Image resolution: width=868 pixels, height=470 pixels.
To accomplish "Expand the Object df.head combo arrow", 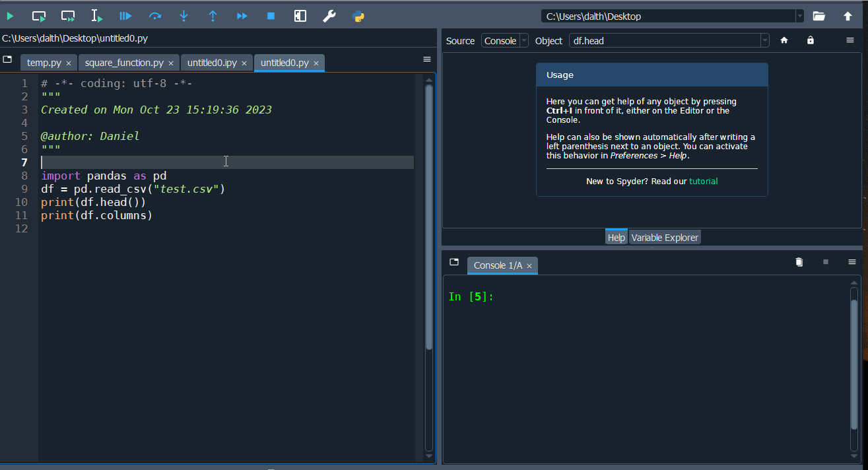I will [x=765, y=40].
